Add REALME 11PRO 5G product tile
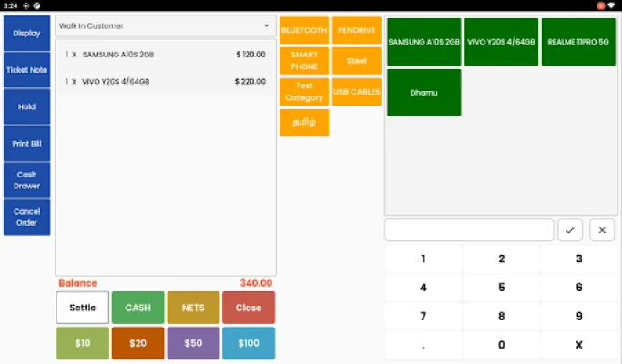Image resolution: width=622 pixels, height=364 pixels. [578, 42]
